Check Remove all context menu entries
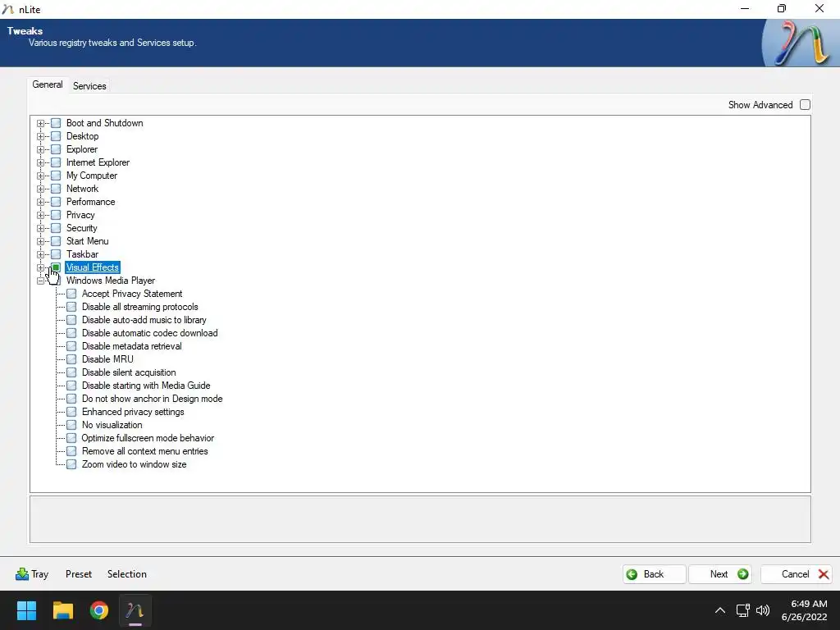The image size is (840, 630). point(71,451)
